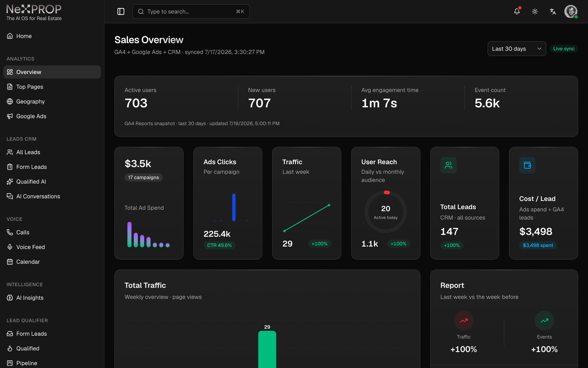Screen dimensions: 588x368
Task: Open Qualified under Lead Qualifier
Action: 52,349
